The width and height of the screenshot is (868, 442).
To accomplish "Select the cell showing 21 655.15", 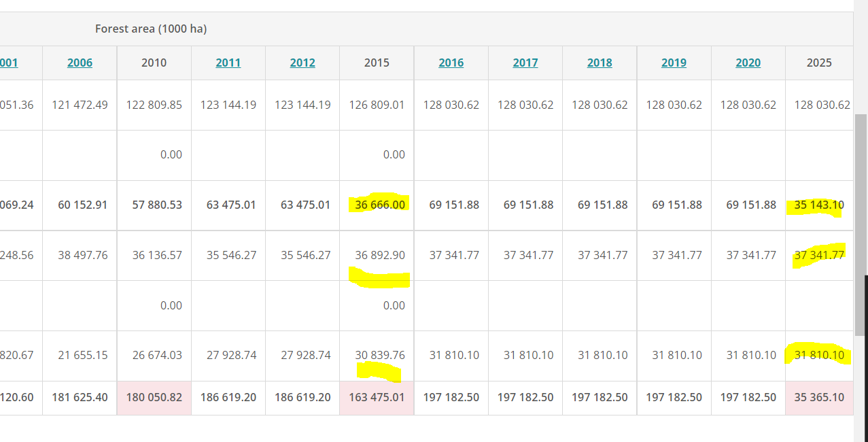I will [80, 355].
